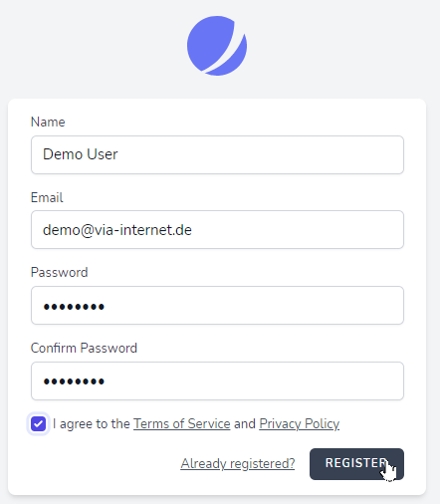
Task: Click the Confirm Password label
Action: pyautogui.click(x=84, y=349)
